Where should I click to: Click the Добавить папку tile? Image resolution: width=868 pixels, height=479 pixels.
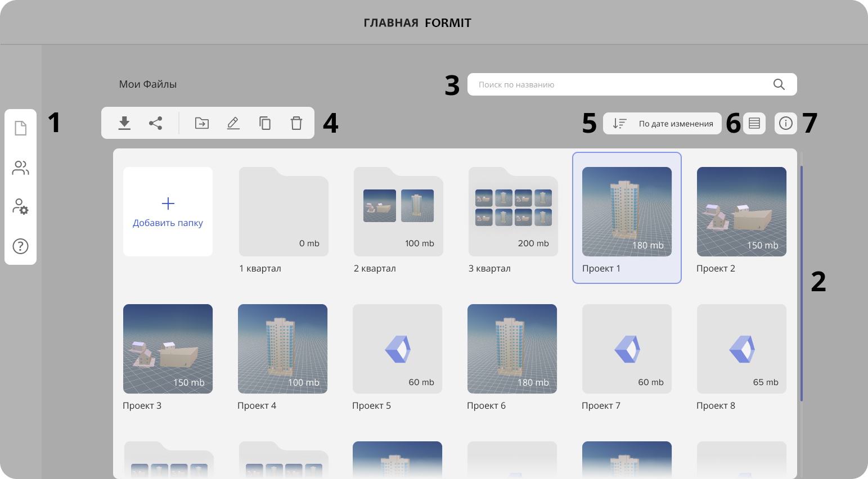click(168, 211)
